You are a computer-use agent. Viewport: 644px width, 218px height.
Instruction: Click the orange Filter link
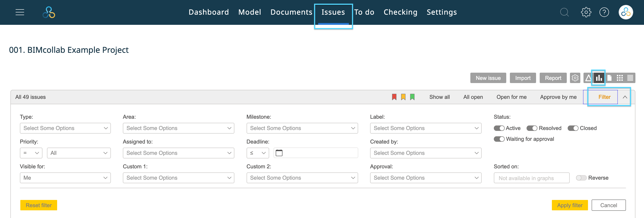pos(604,97)
